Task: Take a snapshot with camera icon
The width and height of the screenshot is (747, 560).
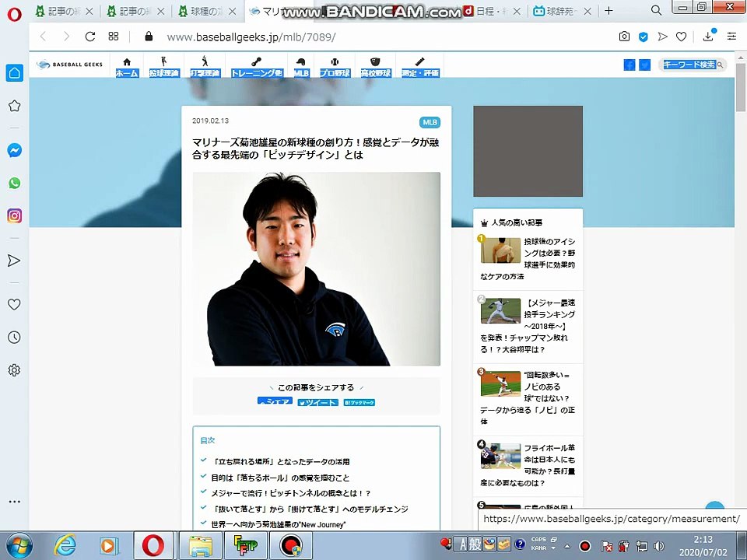Action: (624, 37)
